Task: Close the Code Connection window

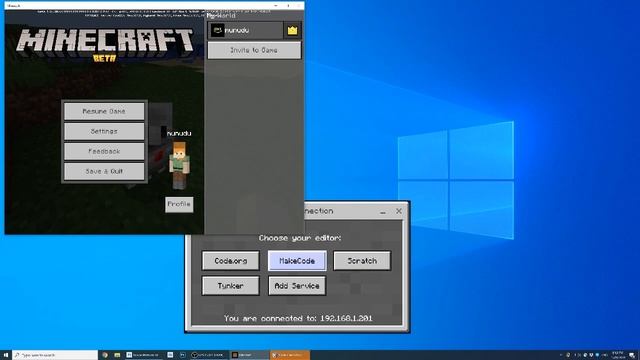Action: click(x=399, y=211)
